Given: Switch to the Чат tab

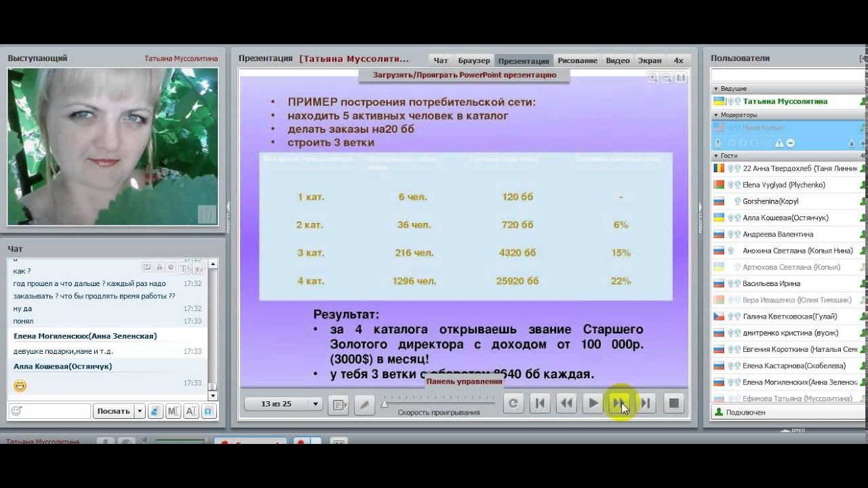Looking at the screenshot, I should pos(441,60).
